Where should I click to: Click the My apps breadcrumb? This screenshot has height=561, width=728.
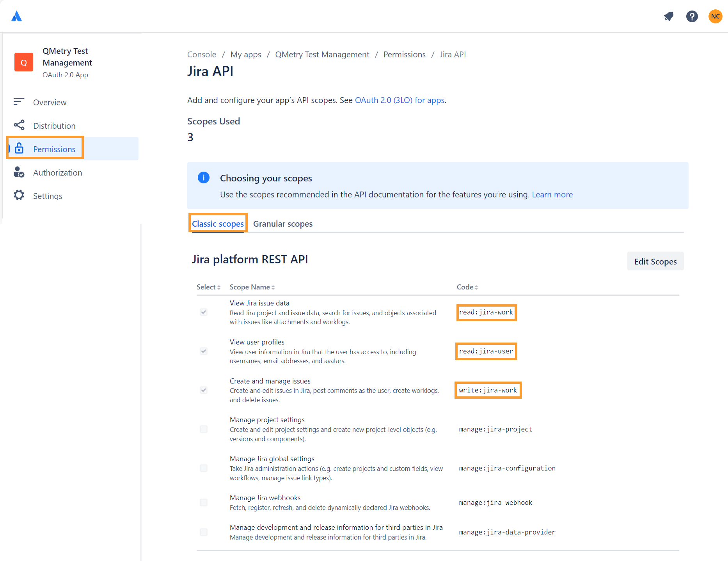click(x=245, y=54)
